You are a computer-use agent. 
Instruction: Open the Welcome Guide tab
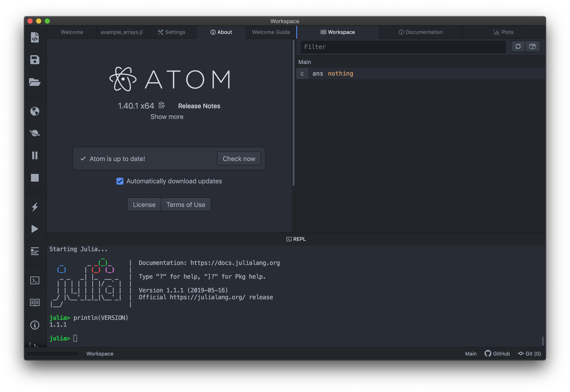tap(271, 32)
